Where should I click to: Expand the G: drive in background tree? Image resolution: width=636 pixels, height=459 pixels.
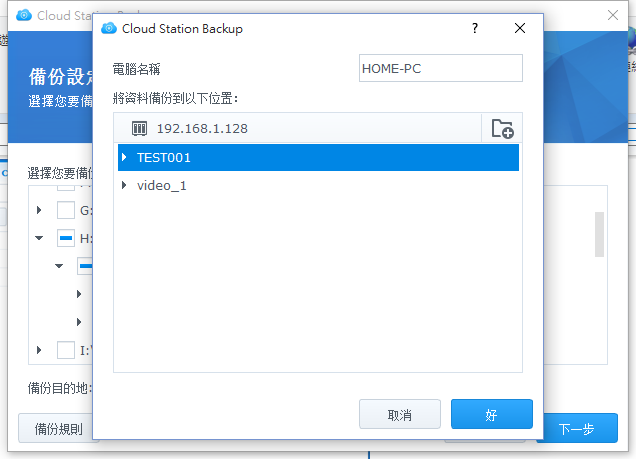pyautogui.click(x=39, y=210)
